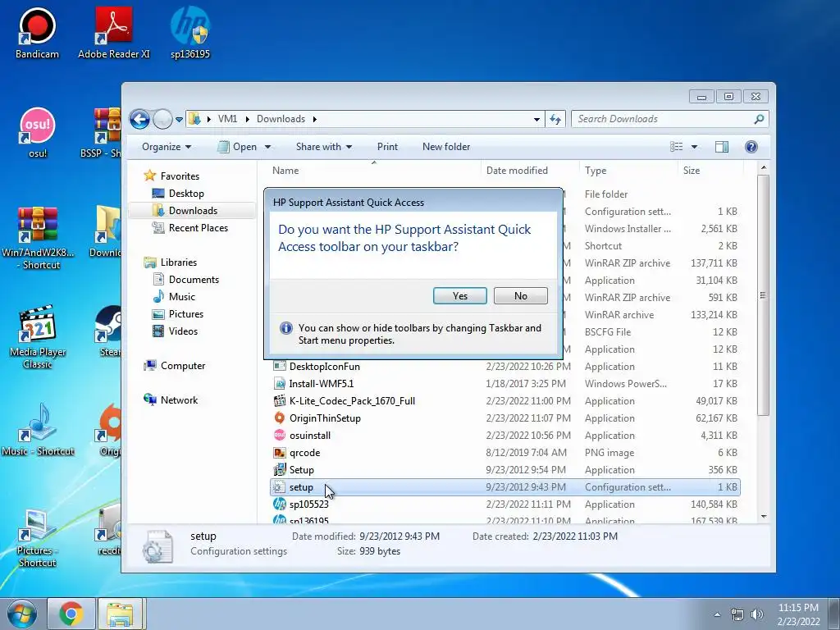Click No in HP Support Assistant dialog
Viewport: 840px width, 630px height.
tap(520, 295)
